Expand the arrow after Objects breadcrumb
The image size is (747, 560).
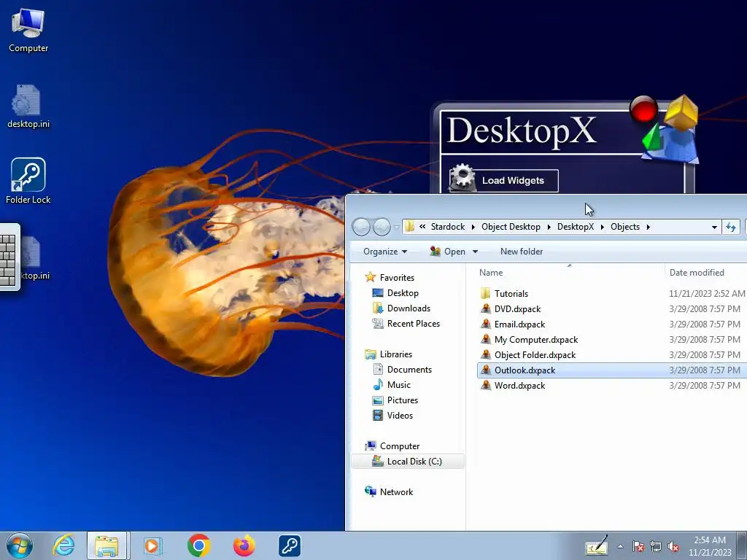click(x=649, y=227)
